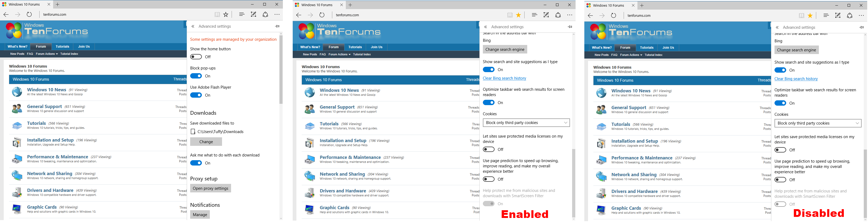The height and width of the screenshot is (223, 868).
Task: Open the Hub icon in the left browser window
Action: (x=242, y=15)
